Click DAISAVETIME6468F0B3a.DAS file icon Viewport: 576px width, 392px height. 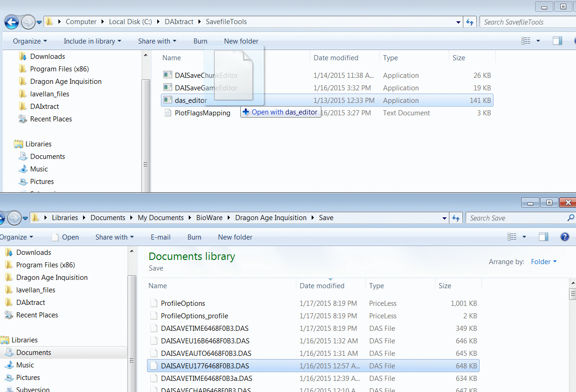pyautogui.click(x=154, y=378)
